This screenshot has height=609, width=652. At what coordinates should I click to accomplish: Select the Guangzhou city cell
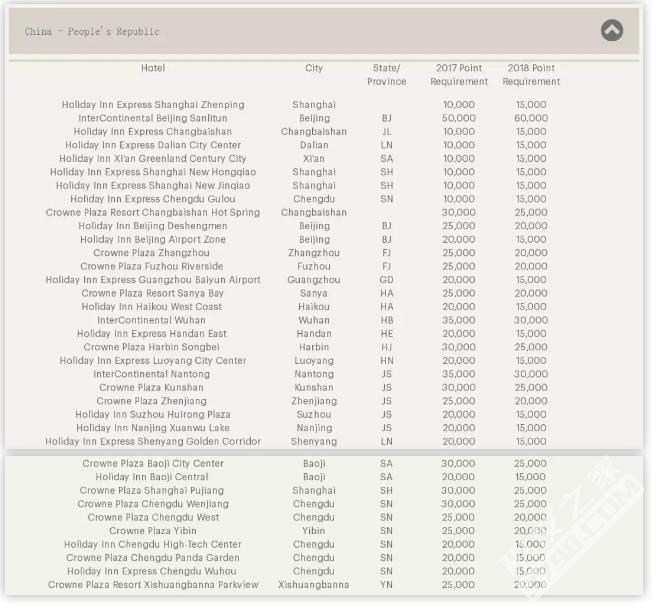coord(314,280)
